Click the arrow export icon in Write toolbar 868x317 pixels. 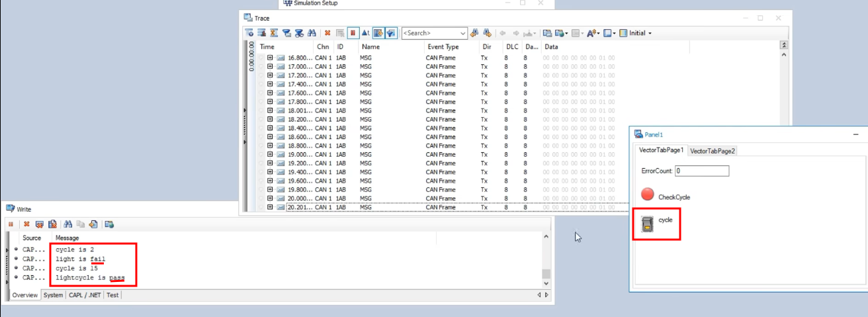click(x=93, y=224)
